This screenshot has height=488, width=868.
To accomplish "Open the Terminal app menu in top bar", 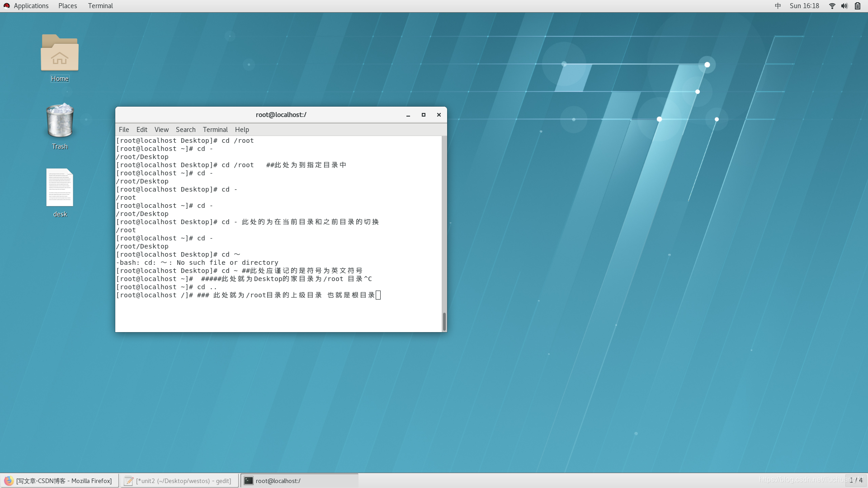I will click(100, 6).
